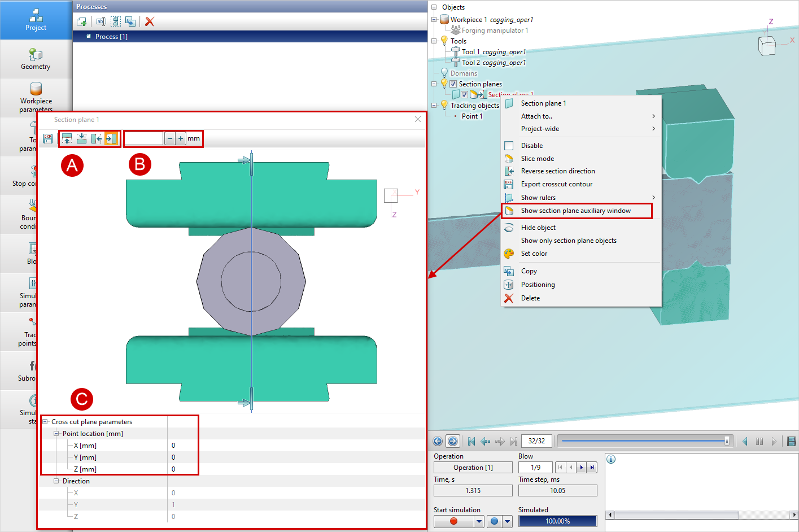Click the add new process icon
The image size is (799, 532).
tap(82, 21)
